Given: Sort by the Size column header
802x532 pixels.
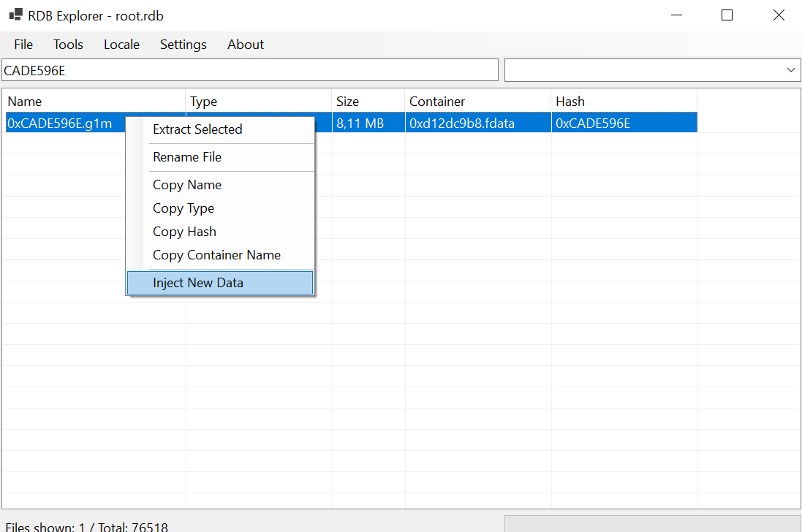Looking at the screenshot, I should point(368,101).
